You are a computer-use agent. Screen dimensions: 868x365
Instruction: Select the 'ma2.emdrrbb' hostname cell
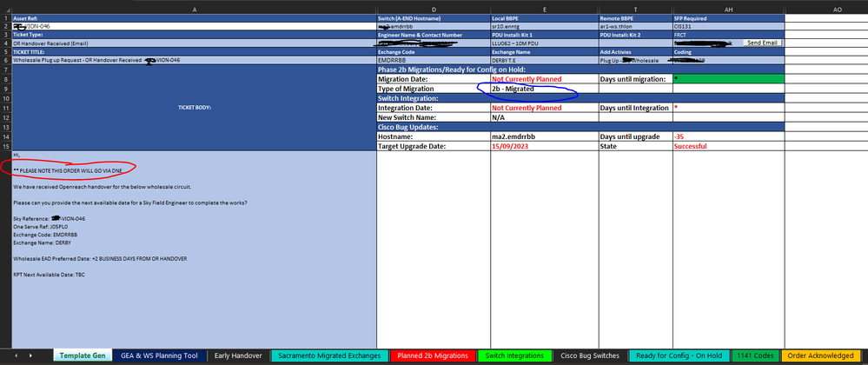(545, 136)
